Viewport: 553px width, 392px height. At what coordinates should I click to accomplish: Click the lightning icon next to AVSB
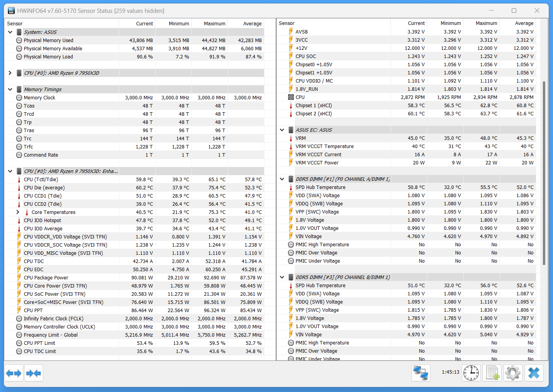291,32
